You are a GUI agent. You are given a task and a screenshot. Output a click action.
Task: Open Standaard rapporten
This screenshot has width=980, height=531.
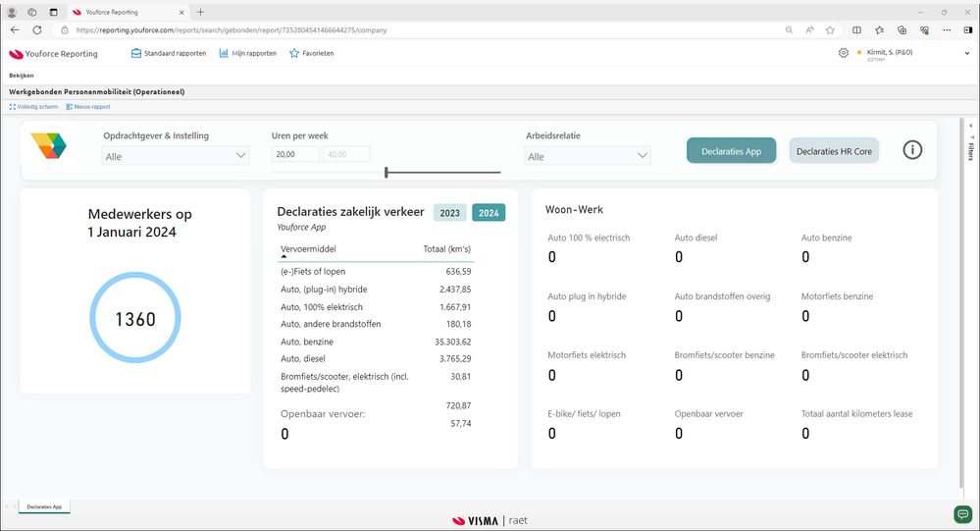click(x=169, y=53)
